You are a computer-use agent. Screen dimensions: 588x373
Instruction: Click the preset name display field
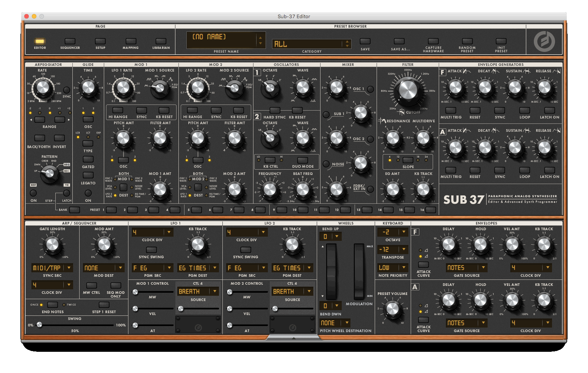point(222,40)
